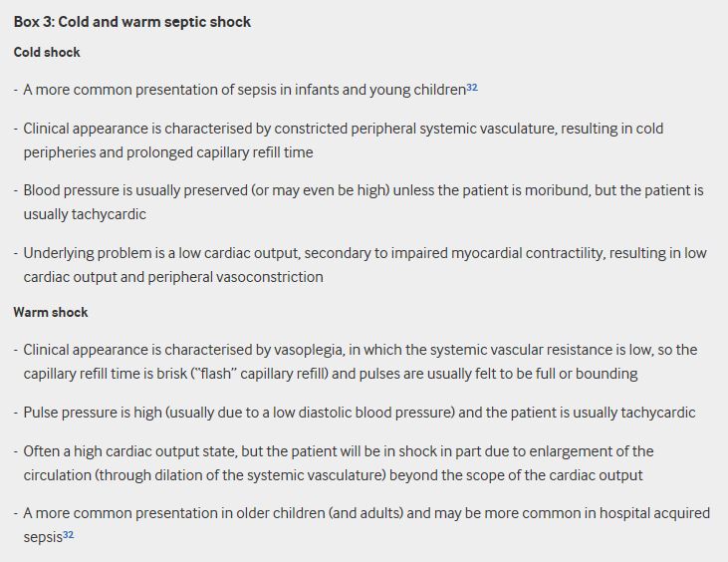This screenshot has height=562, width=728.
Task: Open reference 32 after the word "sepsis"
Action: (x=69, y=534)
